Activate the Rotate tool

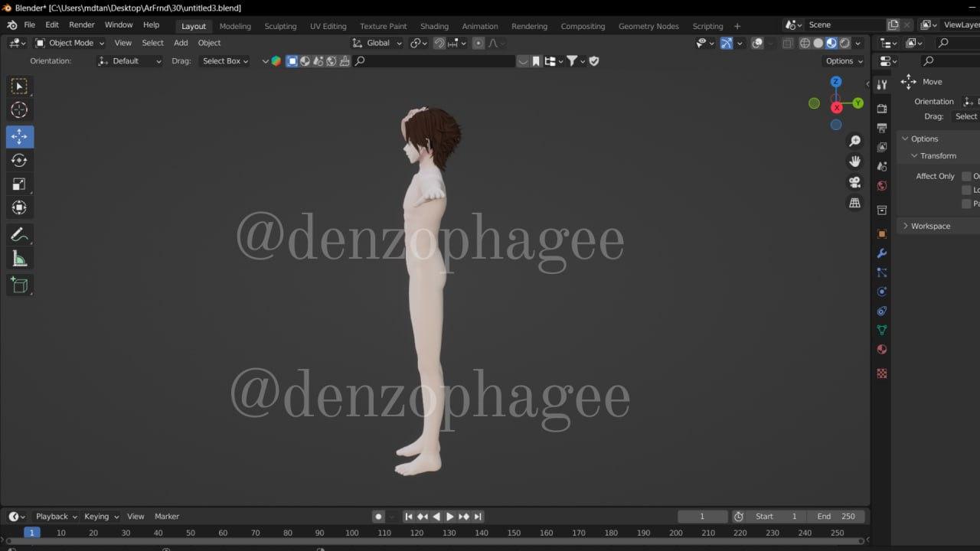(20, 160)
